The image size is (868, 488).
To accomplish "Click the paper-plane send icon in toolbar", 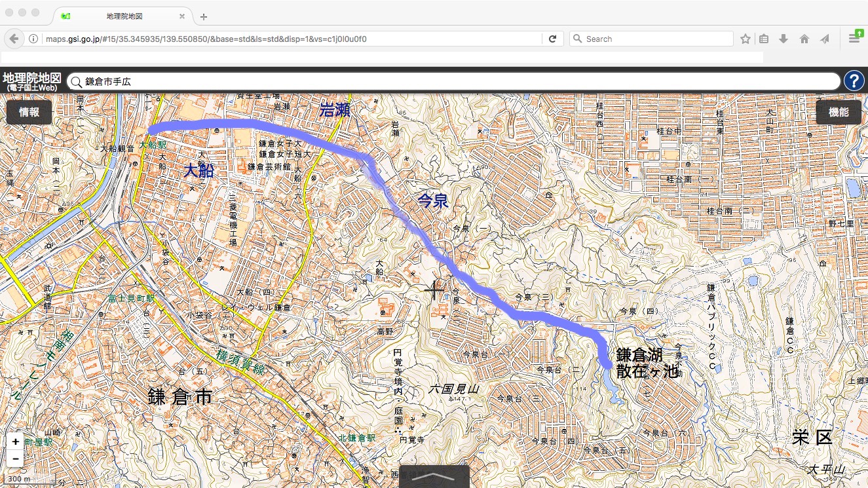I will click(x=825, y=39).
